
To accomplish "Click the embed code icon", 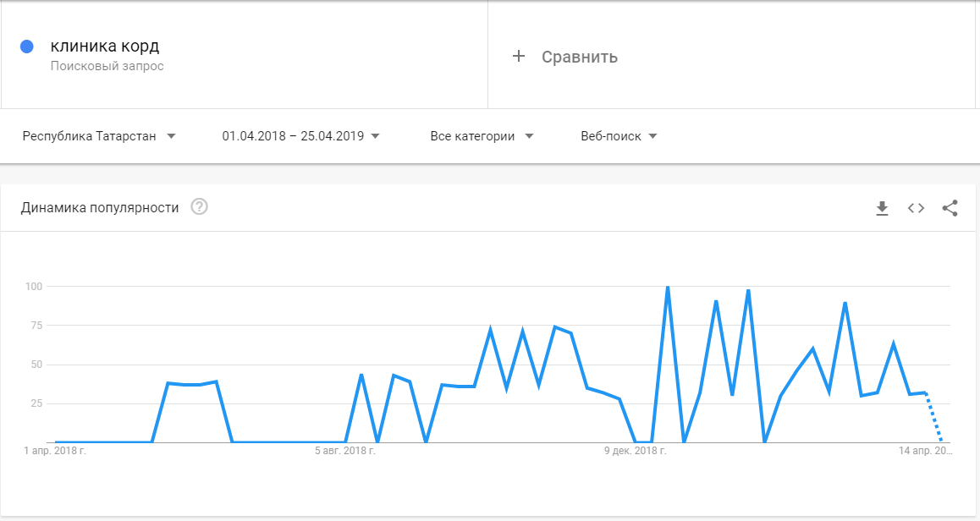I will click(x=916, y=208).
